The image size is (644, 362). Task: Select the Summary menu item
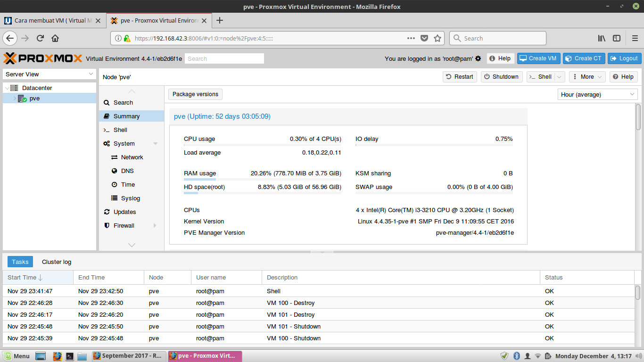point(132,116)
